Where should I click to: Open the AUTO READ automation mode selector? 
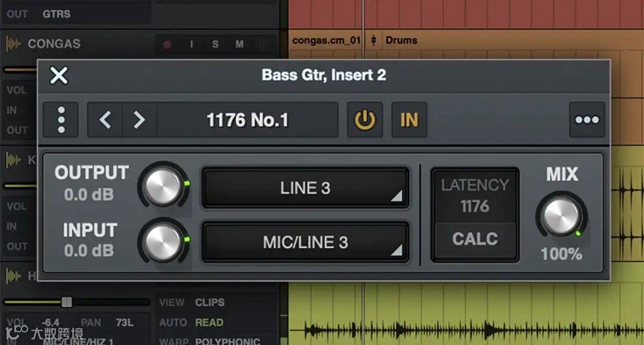[x=209, y=322]
